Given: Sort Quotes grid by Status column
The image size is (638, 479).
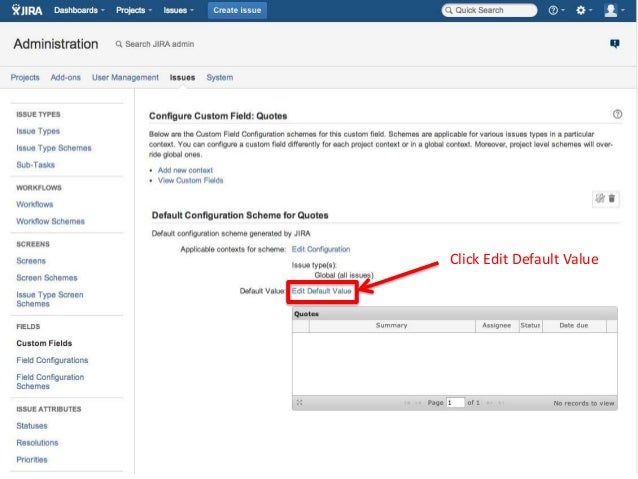Looking at the screenshot, I should coord(530,326).
